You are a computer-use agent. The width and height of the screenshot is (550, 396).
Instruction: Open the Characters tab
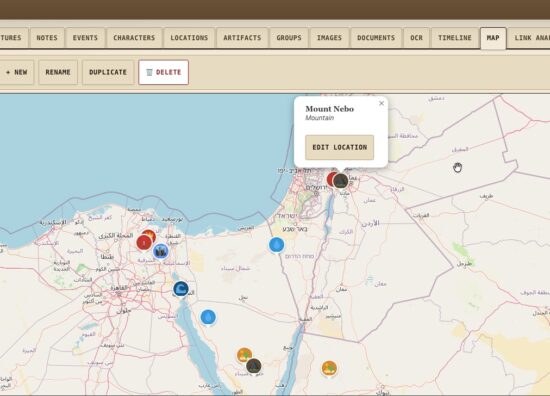tap(134, 38)
